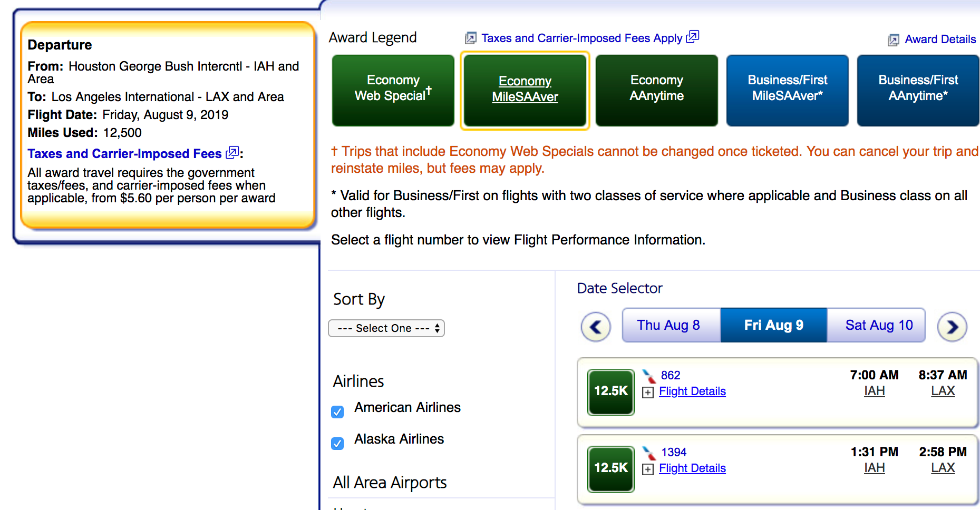Image resolution: width=980 pixels, height=510 pixels.
Task: Select the 12.5K award for flight 1394
Action: click(x=610, y=468)
